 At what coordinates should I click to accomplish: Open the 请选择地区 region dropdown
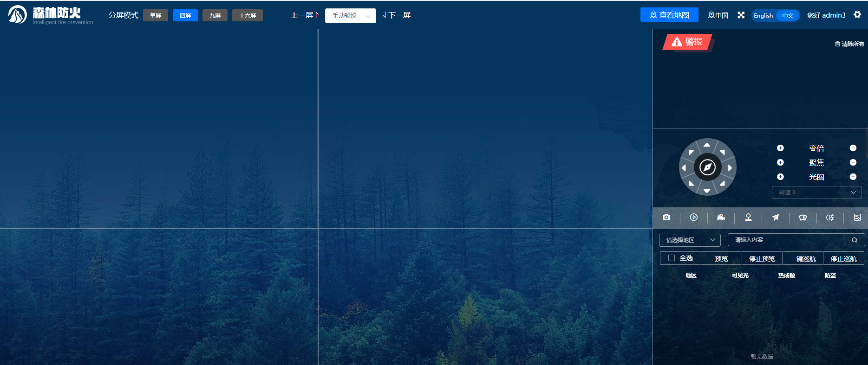(x=690, y=240)
